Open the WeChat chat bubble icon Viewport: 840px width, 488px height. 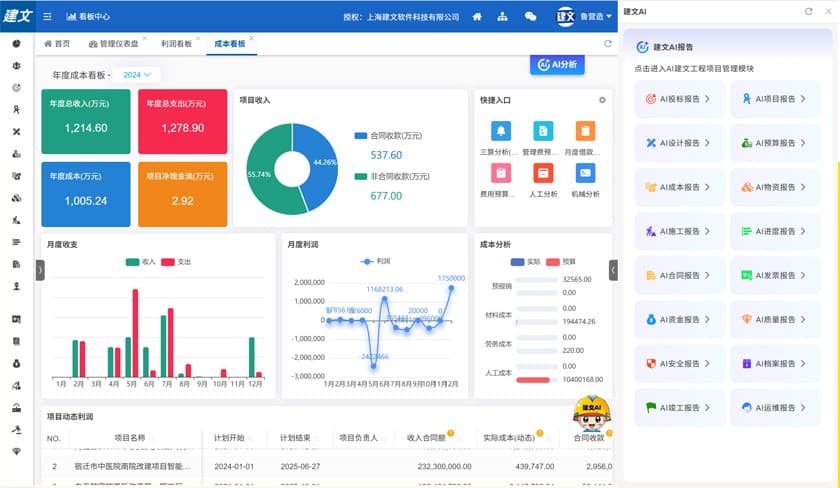(x=530, y=17)
